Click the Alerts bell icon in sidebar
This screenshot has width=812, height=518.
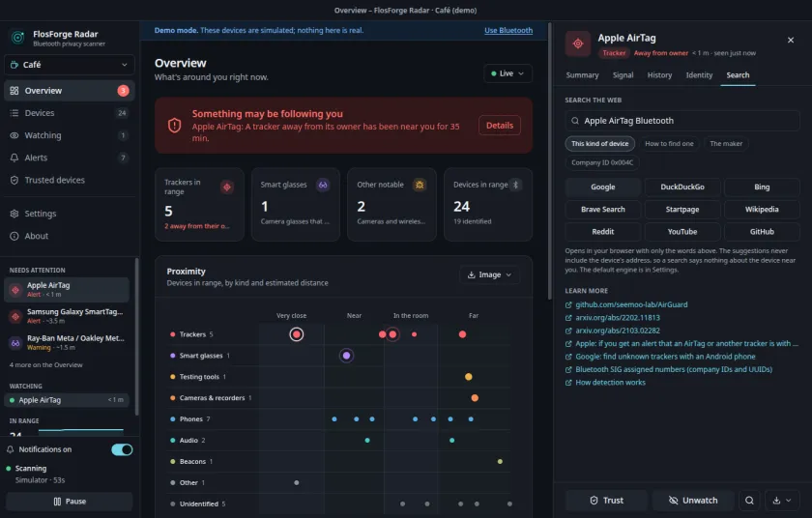click(14, 158)
